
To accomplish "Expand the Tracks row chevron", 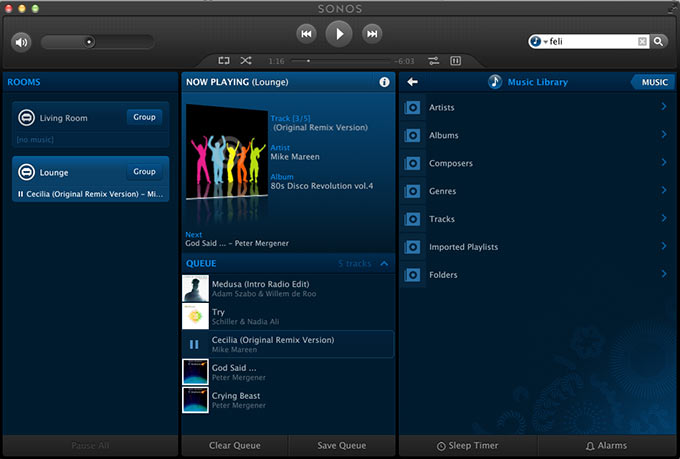I will pos(664,218).
